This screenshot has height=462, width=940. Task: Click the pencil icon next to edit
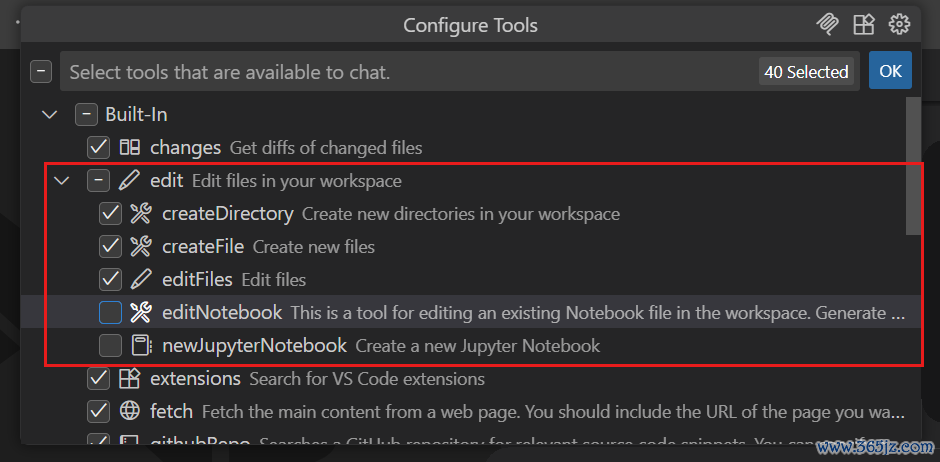click(x=130, y=181)
